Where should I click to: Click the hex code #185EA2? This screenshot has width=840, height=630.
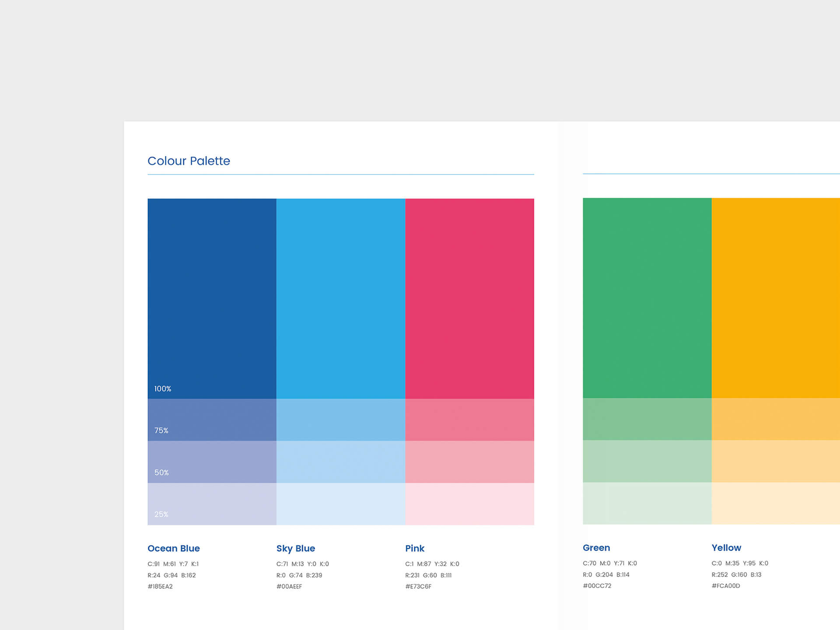pos(160,586)
